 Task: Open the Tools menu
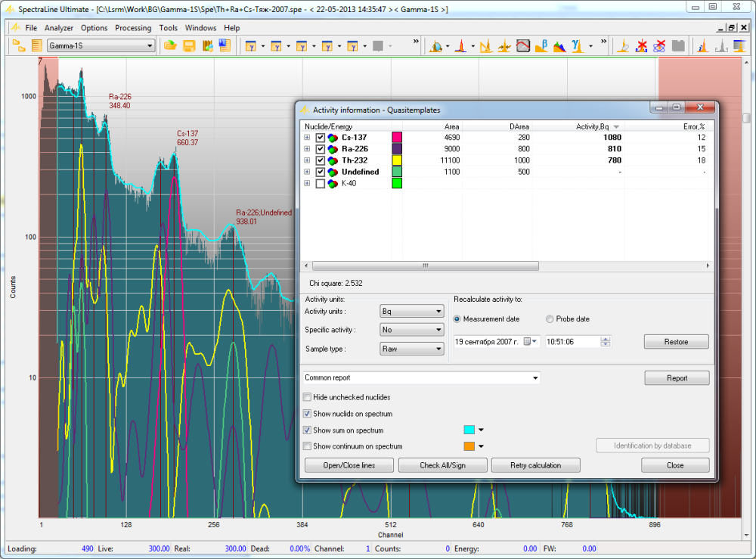(x=169, y=28)
